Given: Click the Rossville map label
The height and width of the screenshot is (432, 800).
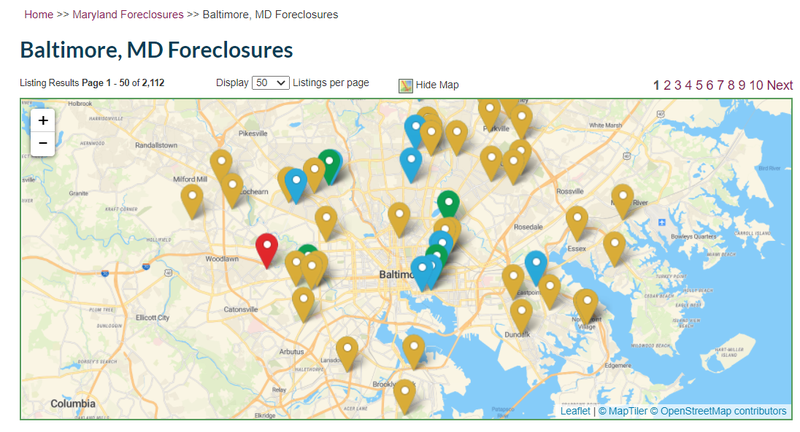Looking at the screenshot, I should pos(570,191).
